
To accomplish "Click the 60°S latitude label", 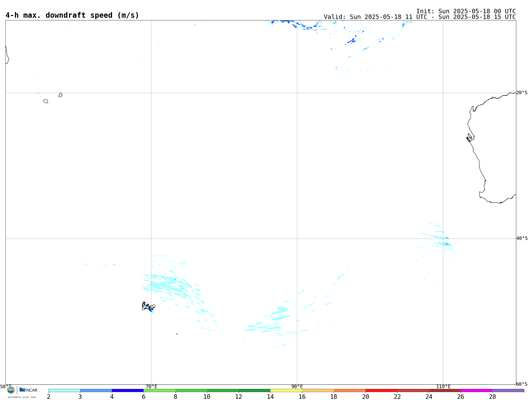I will tap(522, 384).
